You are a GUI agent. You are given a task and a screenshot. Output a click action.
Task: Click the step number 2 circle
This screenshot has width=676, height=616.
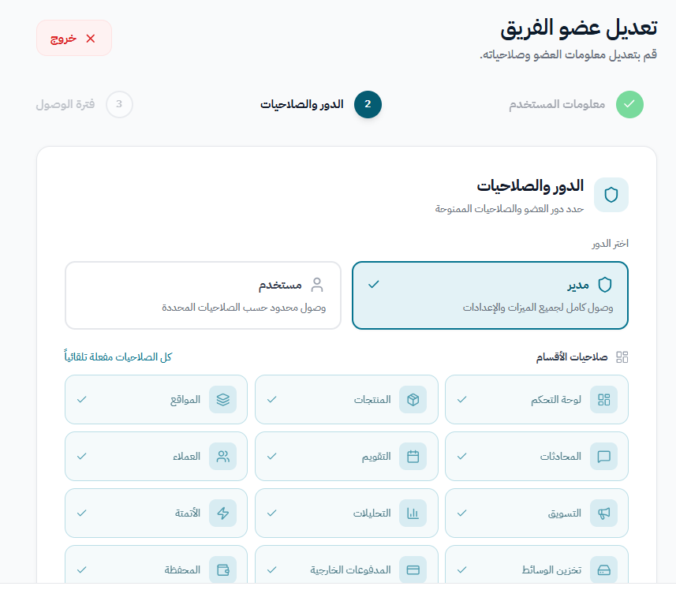(368, 104)
